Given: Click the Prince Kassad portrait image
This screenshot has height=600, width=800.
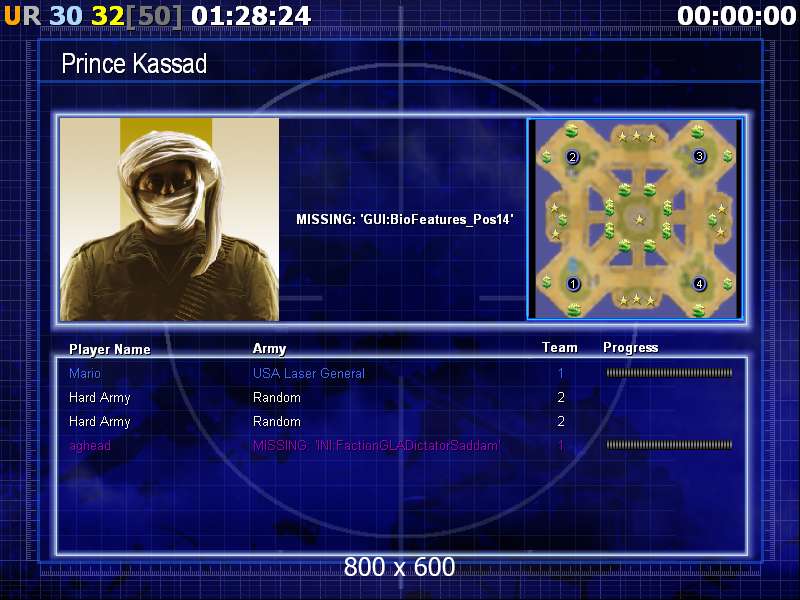Looking at the screenshot, I should click(x=169, y=219).
